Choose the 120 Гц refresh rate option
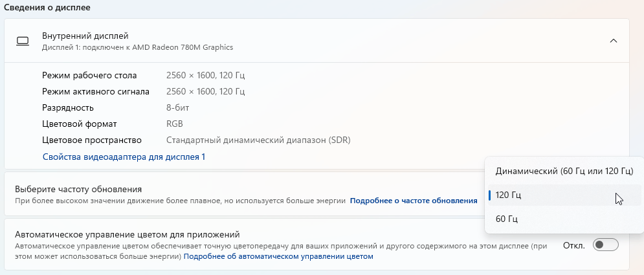Image resolution: width=644 pixels, height=275 pixels. click(508, 195)
